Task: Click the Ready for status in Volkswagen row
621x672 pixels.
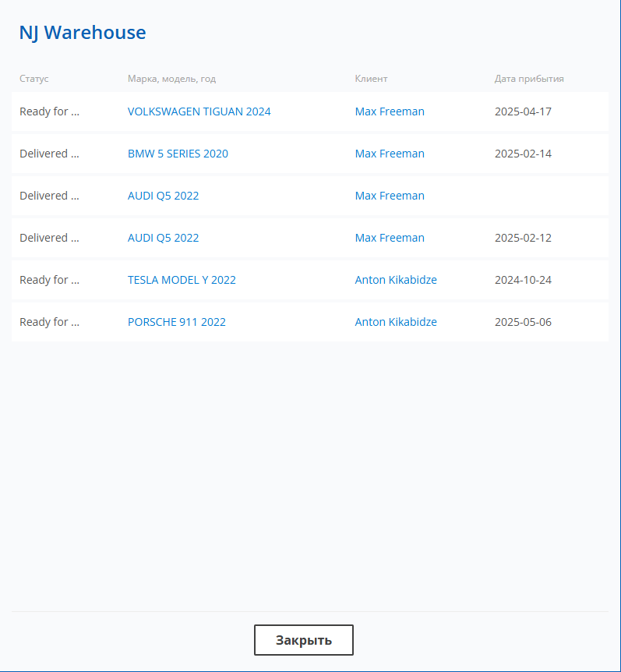Action: pos(49,111)
